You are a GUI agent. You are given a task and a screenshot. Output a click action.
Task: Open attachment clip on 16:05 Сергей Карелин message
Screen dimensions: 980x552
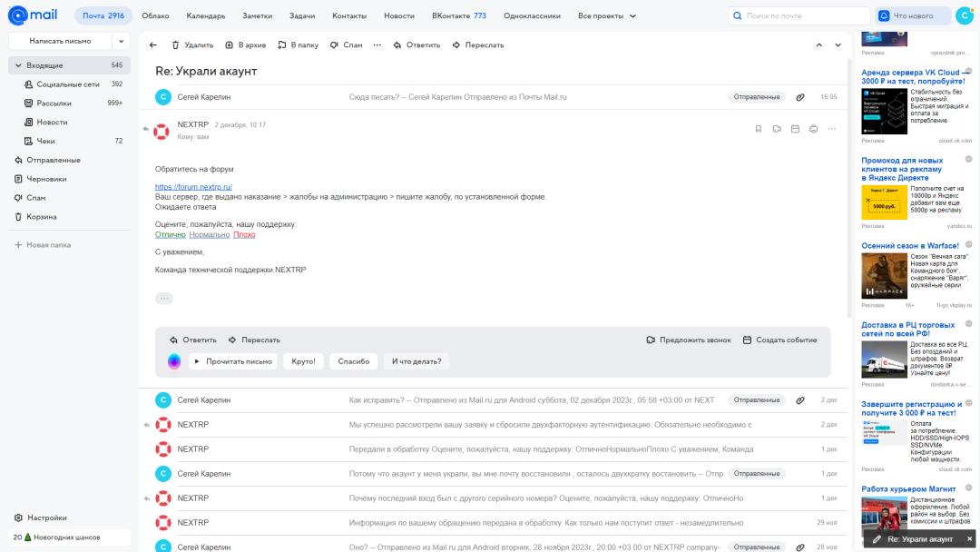pyautogui.click(x=800, y=97)
